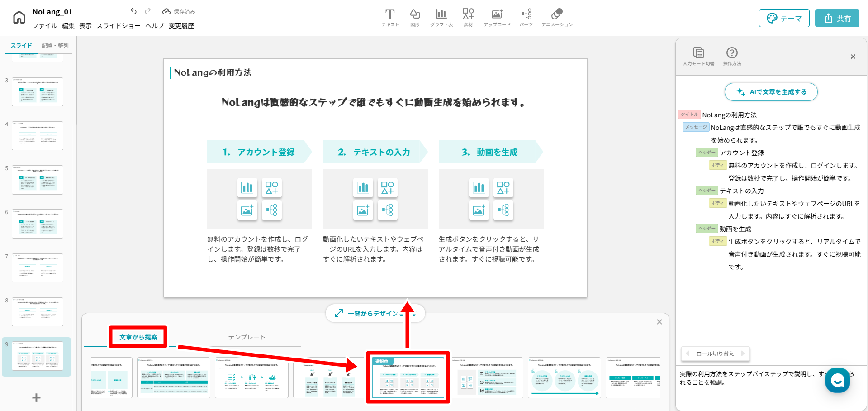Select slide 9 thumbnail
This screenshot has height=411, width=868.
38,356
